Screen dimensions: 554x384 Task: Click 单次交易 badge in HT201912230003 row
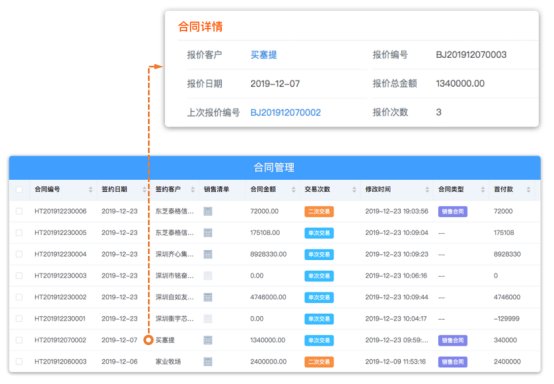319,276
